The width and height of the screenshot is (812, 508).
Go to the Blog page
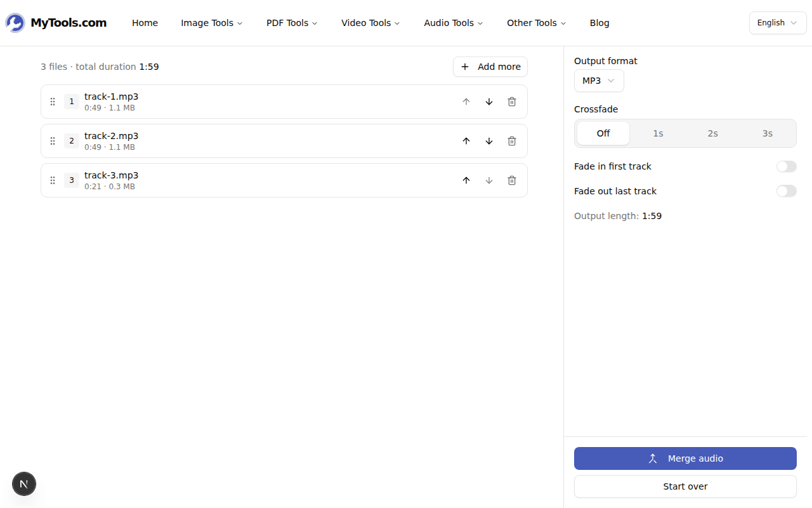coord(599,23)
